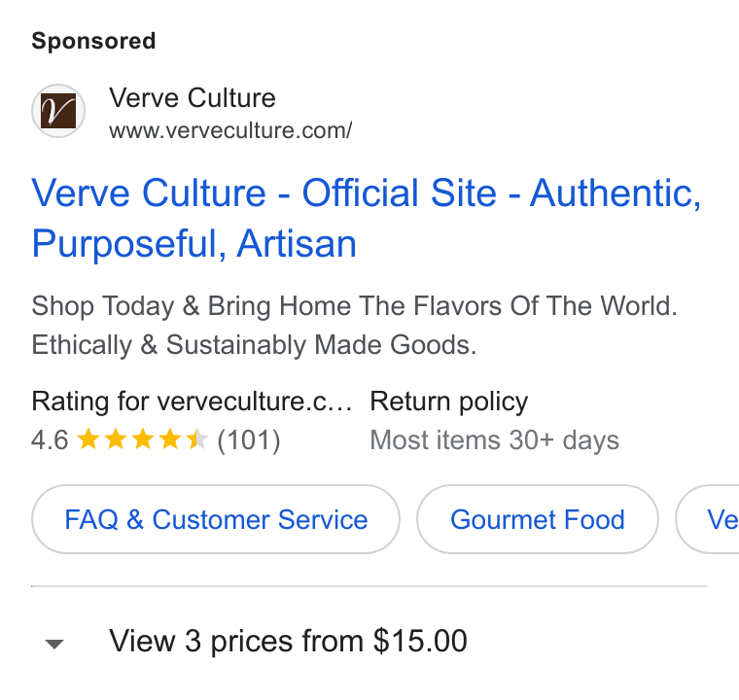Viewport: 739px width, 700px height.
Task: Open FAQ & Customer Service sitelink
Action: (x=216, y=519)
